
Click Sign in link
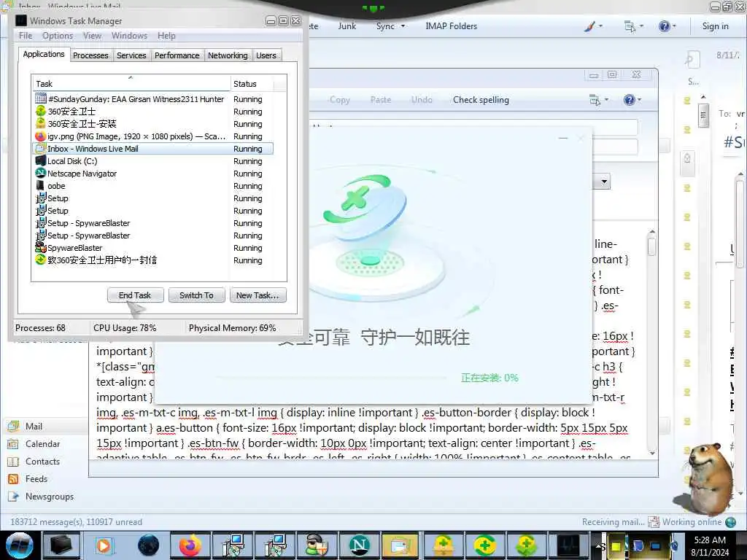click(x=715, y=26)
